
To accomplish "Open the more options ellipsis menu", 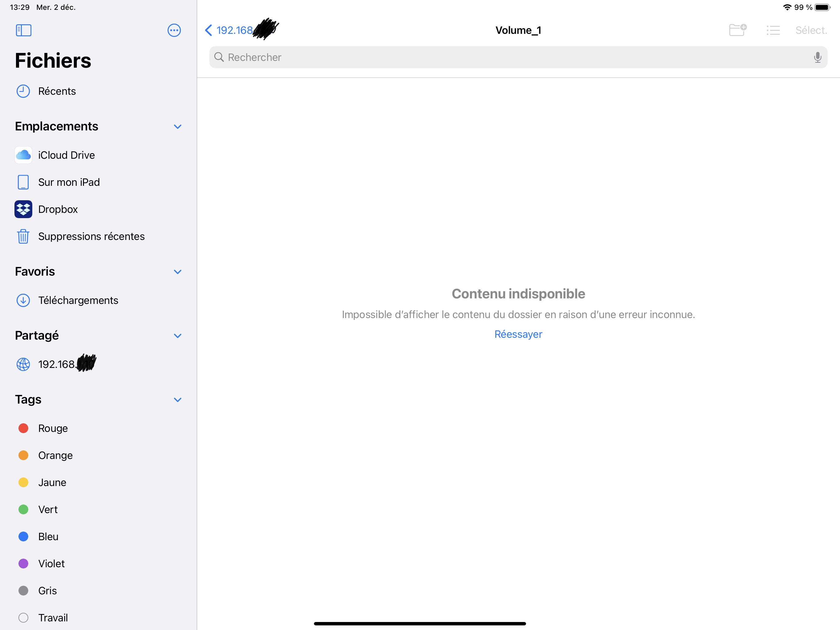I will [174, 30].
